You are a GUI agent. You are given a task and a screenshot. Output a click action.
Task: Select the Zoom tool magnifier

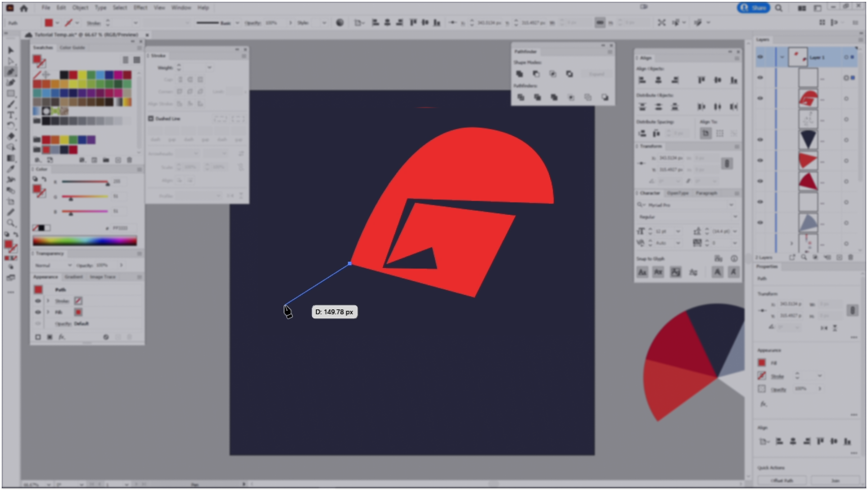pyautogui.click(x=11, y=223)
